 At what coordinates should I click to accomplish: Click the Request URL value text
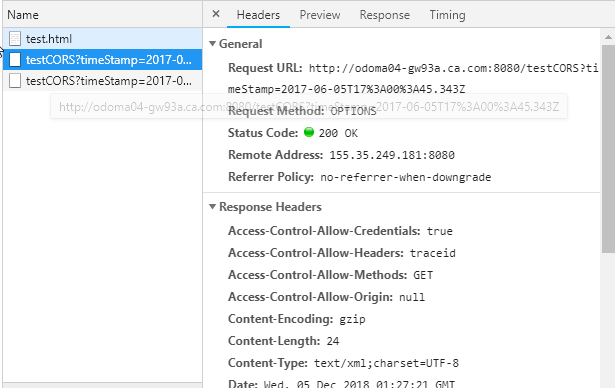pos(413,78)
